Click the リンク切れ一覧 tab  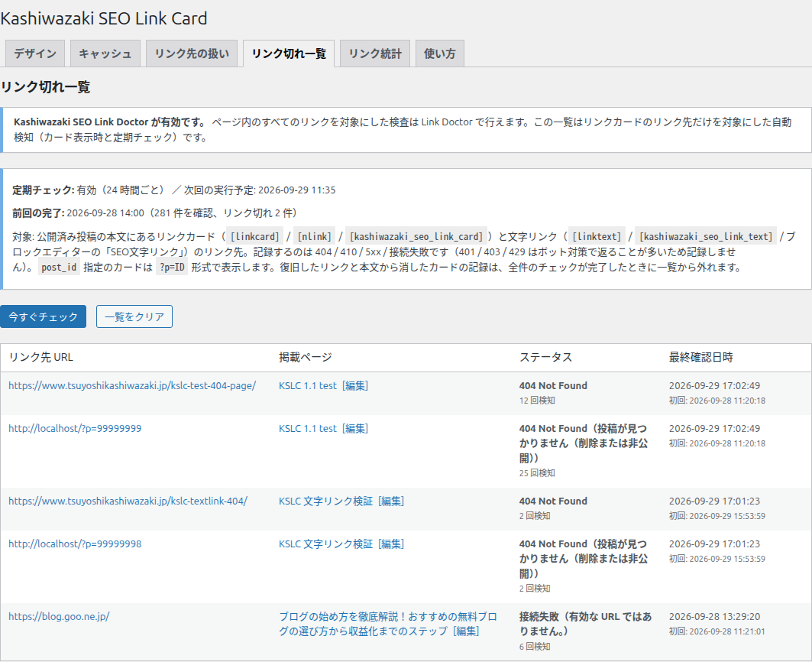(289, 54)
